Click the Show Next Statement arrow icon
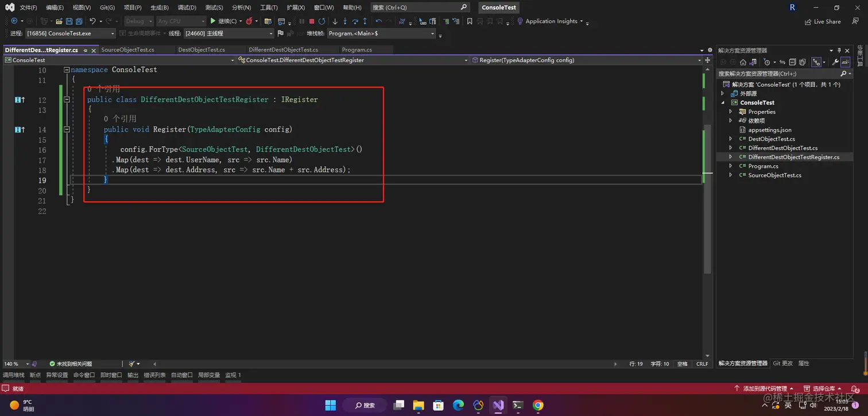This screenshot has height=416, width=868. 335,21
